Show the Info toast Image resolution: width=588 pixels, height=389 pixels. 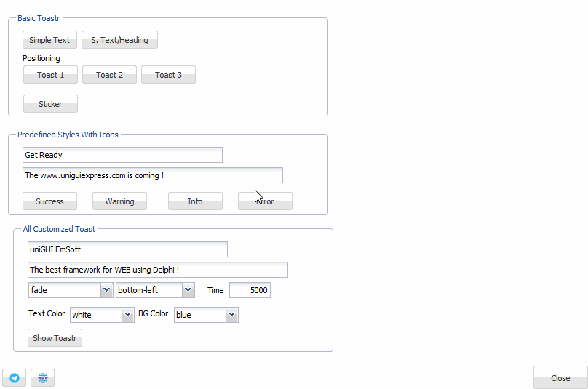(195, 201)
